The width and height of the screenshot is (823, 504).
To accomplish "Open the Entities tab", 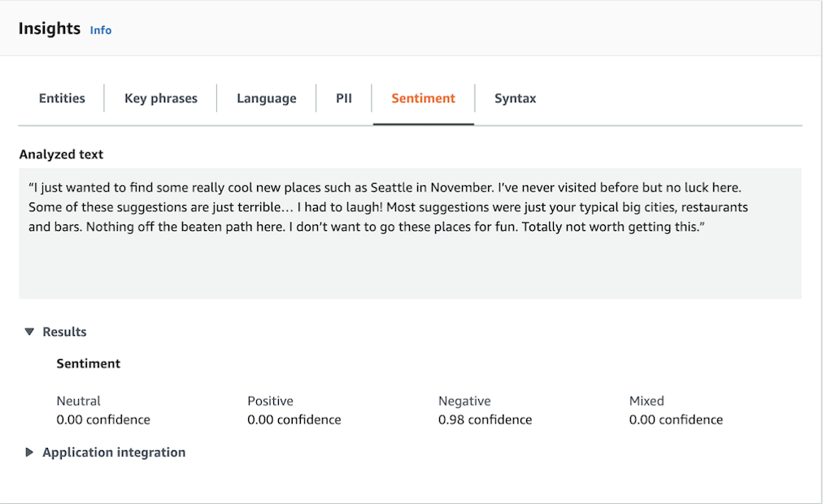I will pyautogui.click(x=62, y=98).
